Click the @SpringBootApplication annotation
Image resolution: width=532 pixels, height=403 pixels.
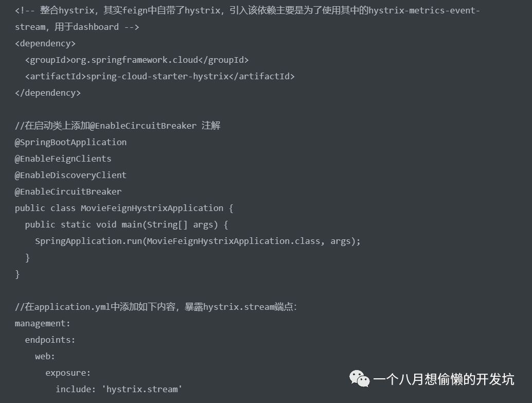pos(70,142)
